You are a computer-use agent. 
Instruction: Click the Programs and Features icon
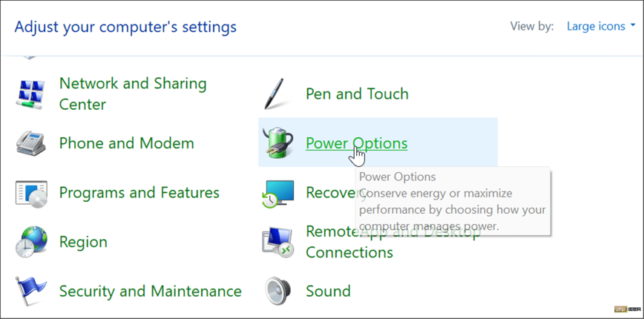click(31, 193)
